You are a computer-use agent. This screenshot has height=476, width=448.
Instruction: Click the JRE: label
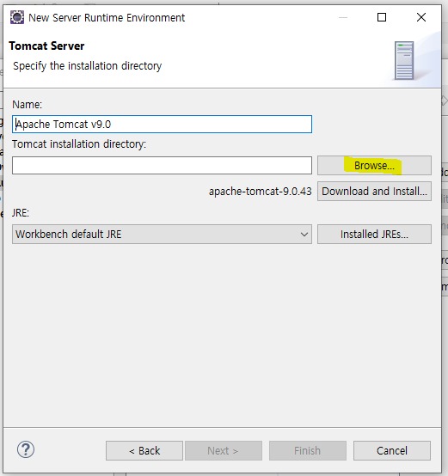click(21, 213)
